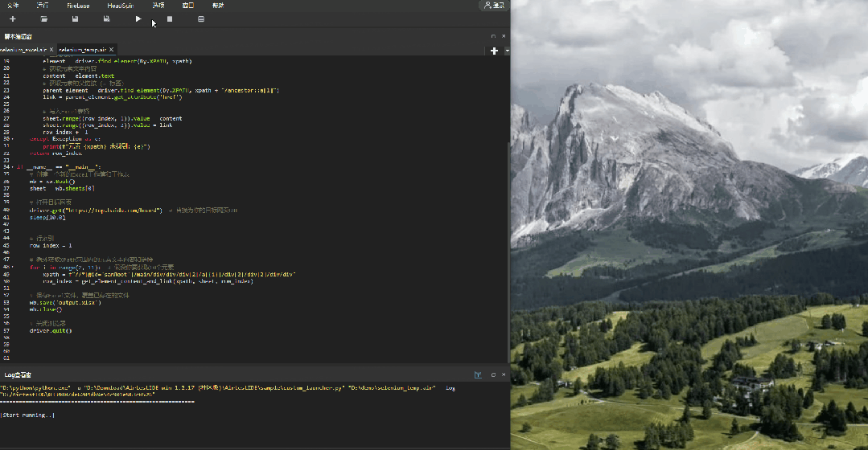Open a script with the folder toolbar icon

43,18
